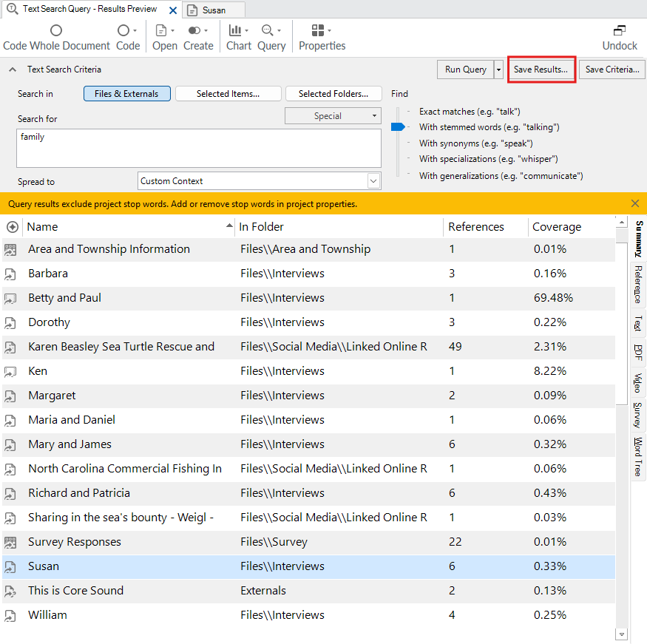This screenshot has width=647, height=644.
Task: Expand the Spread to Custom Context combo box
Action: click(x=373, y=181)
